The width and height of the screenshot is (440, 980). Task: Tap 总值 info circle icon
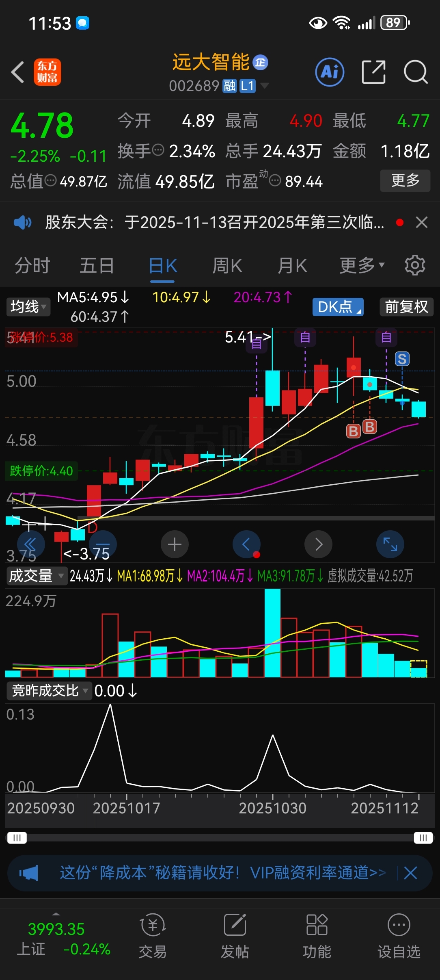(50, 180)
